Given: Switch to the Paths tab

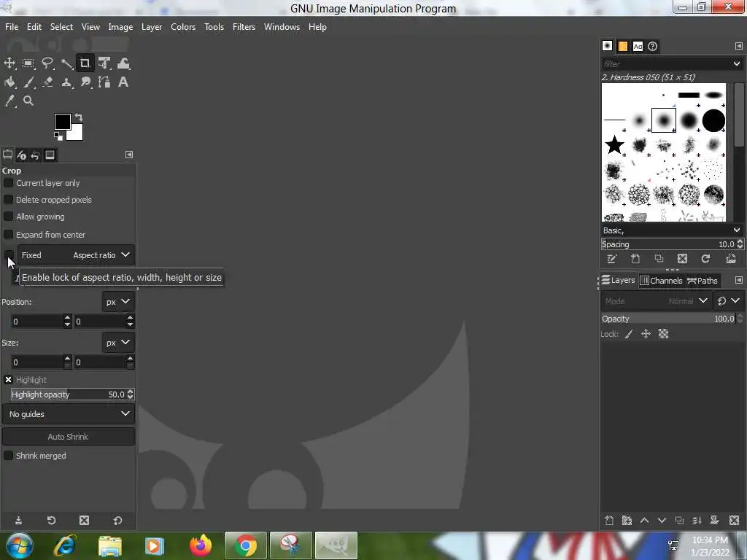Looking at the screenshot, I should tap(703, 281).
